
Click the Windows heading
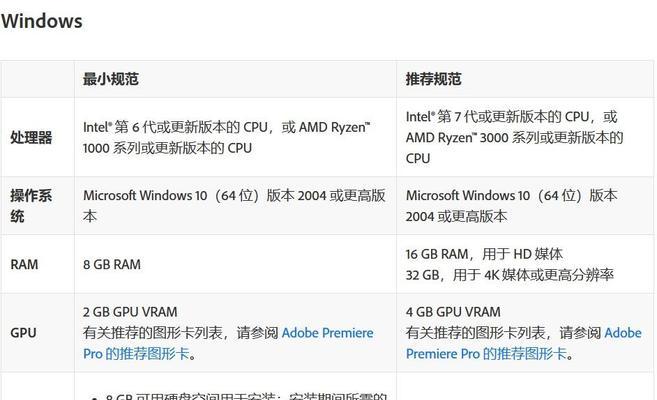pos(41,21)
